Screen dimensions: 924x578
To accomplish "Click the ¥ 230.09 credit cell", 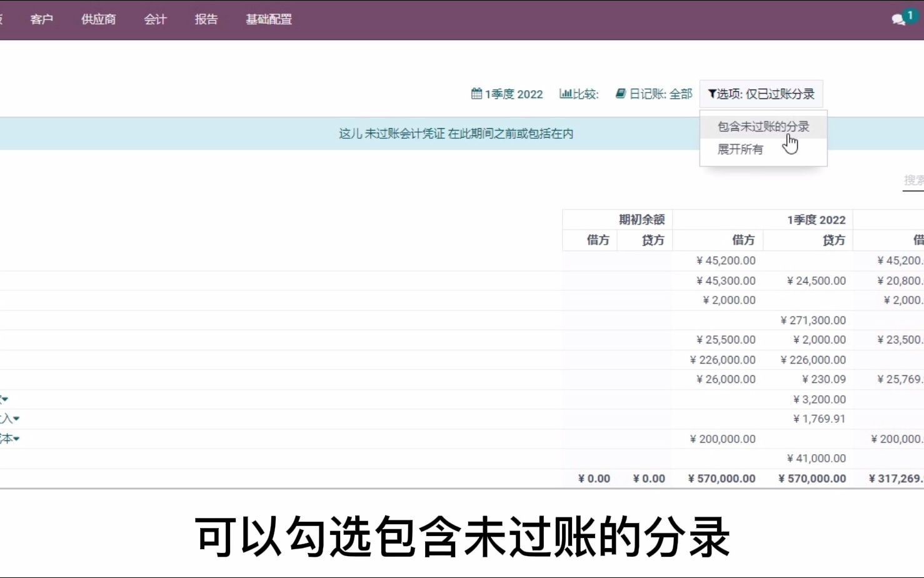I will coord(824,379).
